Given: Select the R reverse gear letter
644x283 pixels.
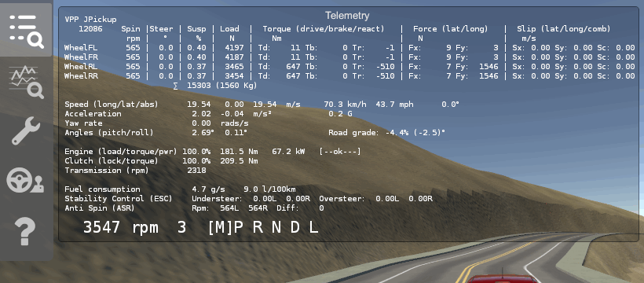Looking at the screenshot, I should pyautogui.click(x=258, y=227).
